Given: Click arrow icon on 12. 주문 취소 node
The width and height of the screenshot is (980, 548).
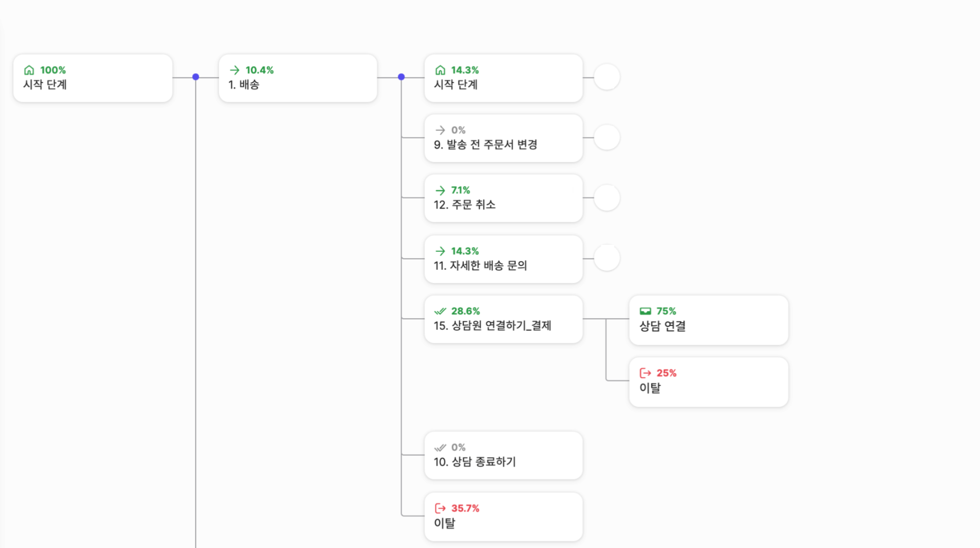Looking at the screenshot, I should point(440,190).
